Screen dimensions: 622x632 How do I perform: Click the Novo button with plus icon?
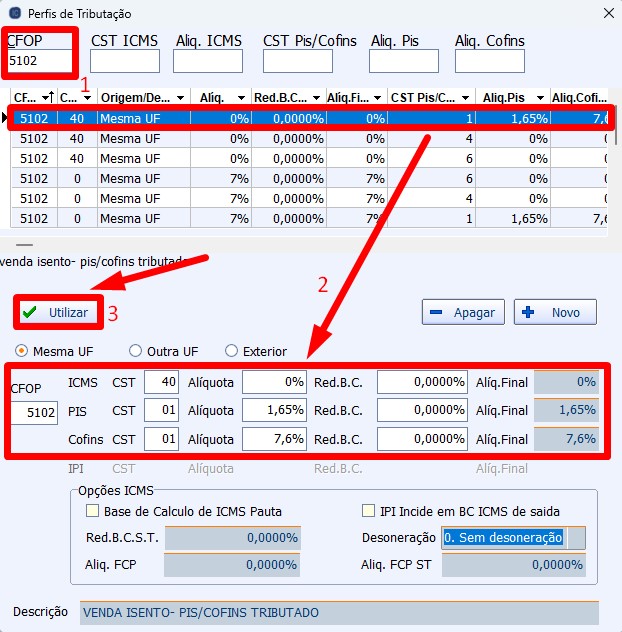(555, 312)
